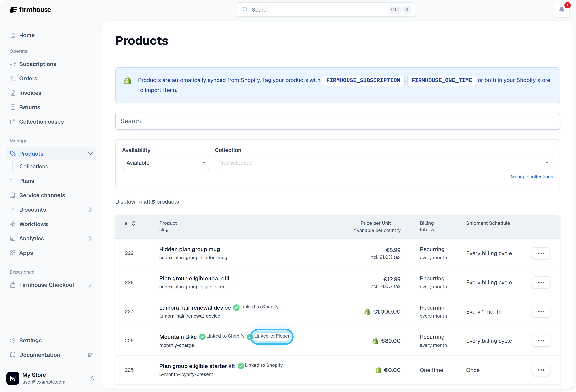Click the slug codex-plan-group-hidden-mug
This screenshot has height=392, width=576.
[x=193, y=257]
